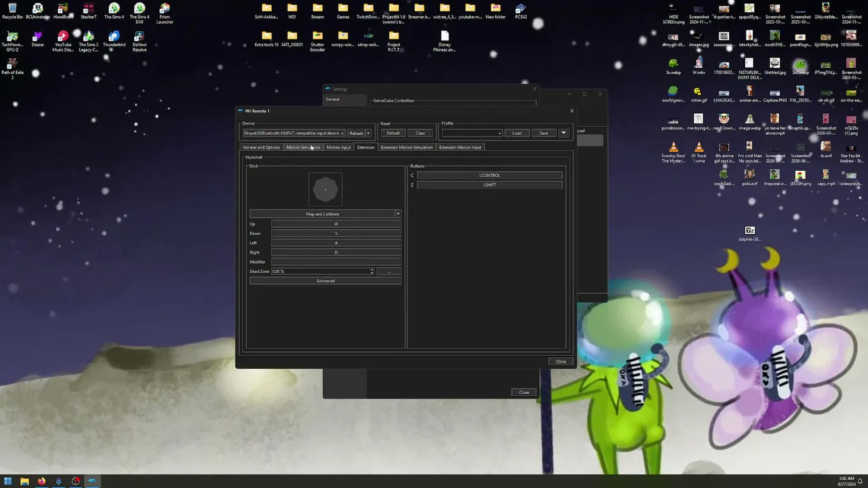The image size is (868, 488).
Task: Open the Extension Motion Simulation tab
Action: point(407,147)
